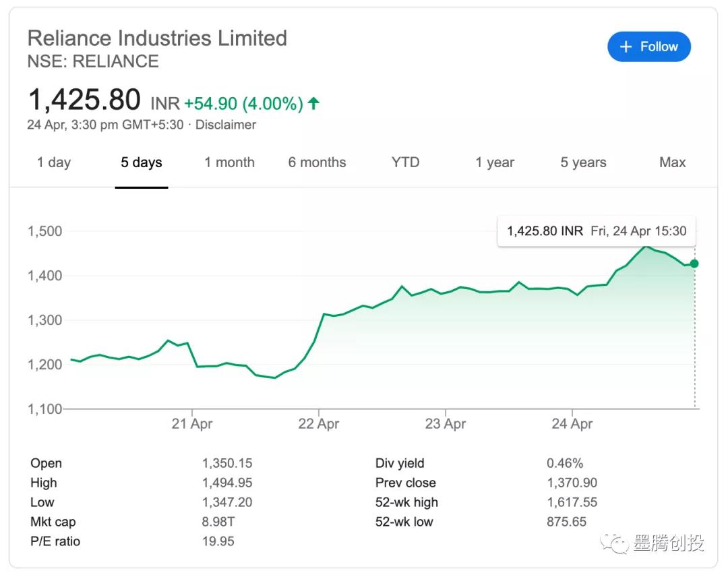Select the chart endpoint dot marker

tap(694, 264)
